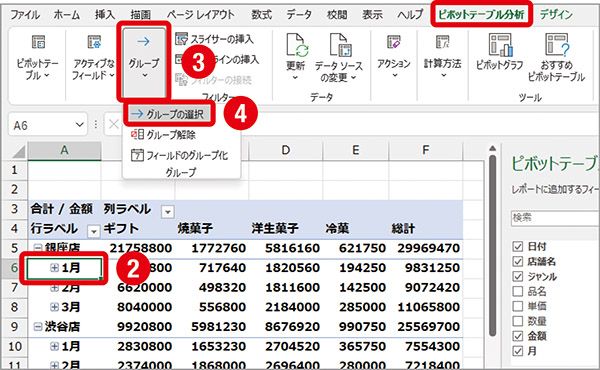The width and height of the screenshot is (600, 370).
Task: Uncheck the 金額 field checkbox
Action: pyautogui.click(x=517, y=336)
